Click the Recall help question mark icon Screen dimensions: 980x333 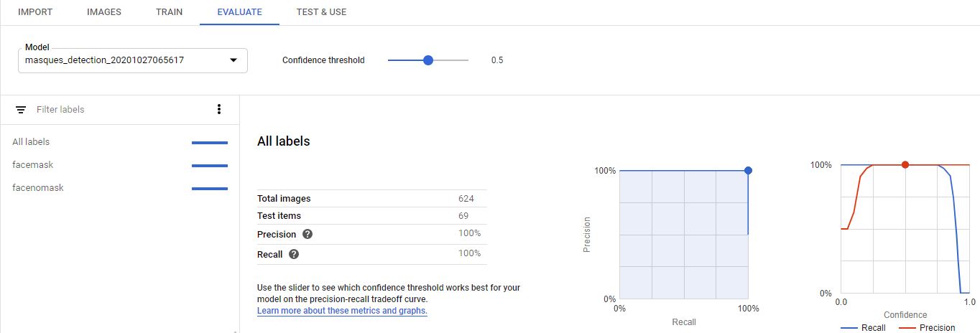(x=294, y=254)
